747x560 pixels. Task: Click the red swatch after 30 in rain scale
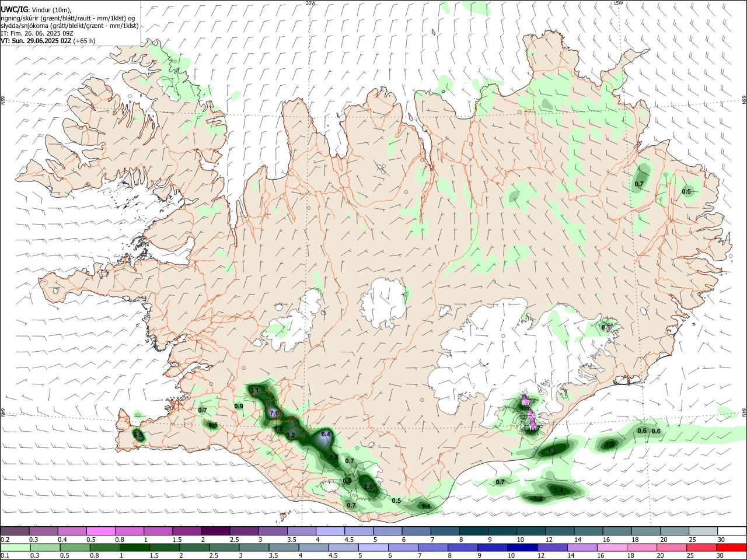coord(732,548)
